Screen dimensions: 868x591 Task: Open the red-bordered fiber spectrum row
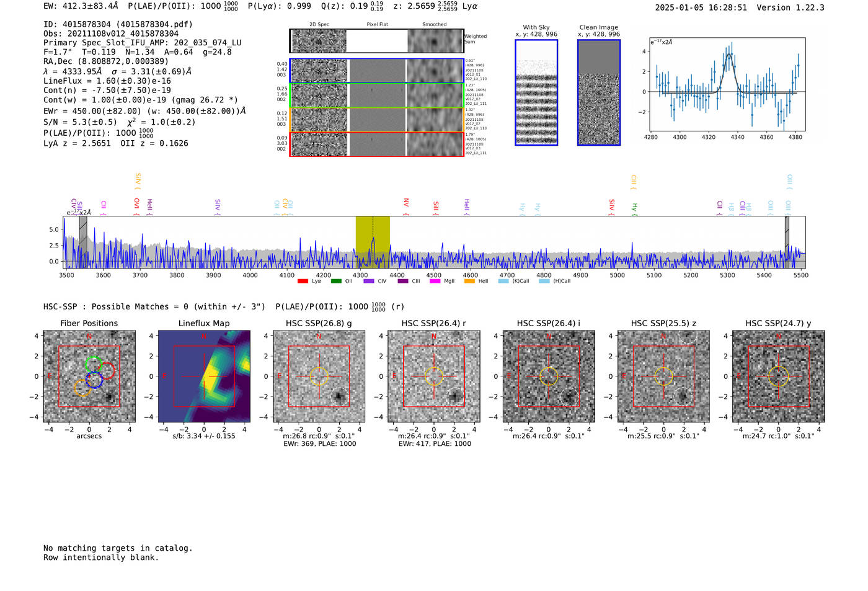[x=377, y=144]
